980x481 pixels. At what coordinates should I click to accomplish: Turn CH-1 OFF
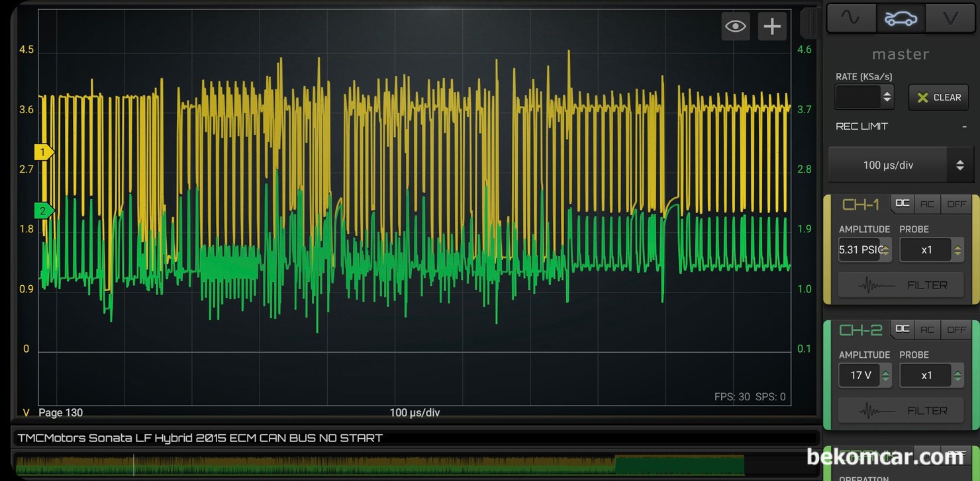(956, 204)
